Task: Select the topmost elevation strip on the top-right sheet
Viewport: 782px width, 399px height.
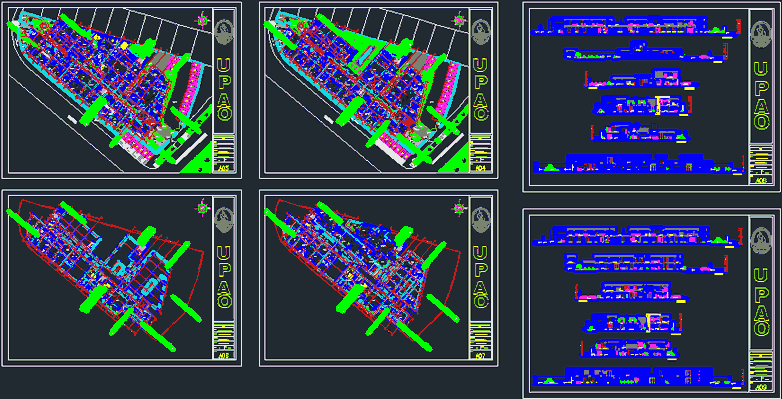Action: point(633,26)
